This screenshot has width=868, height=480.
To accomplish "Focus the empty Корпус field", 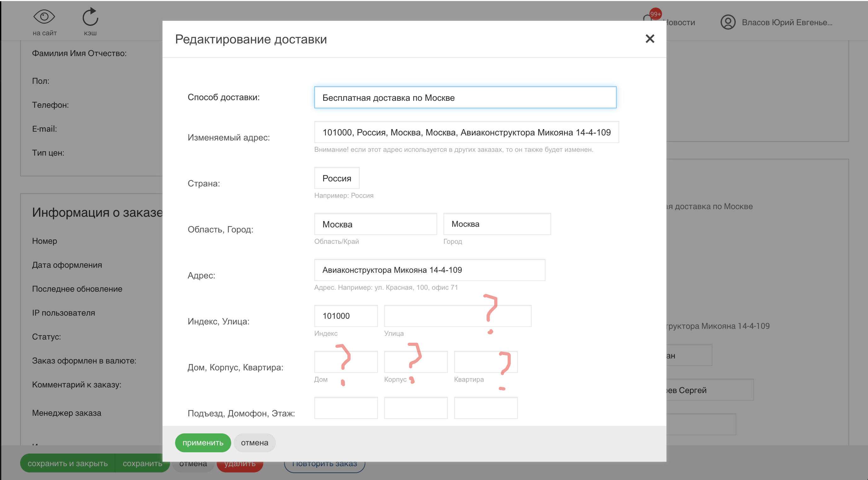I will [x=416, y=362].
